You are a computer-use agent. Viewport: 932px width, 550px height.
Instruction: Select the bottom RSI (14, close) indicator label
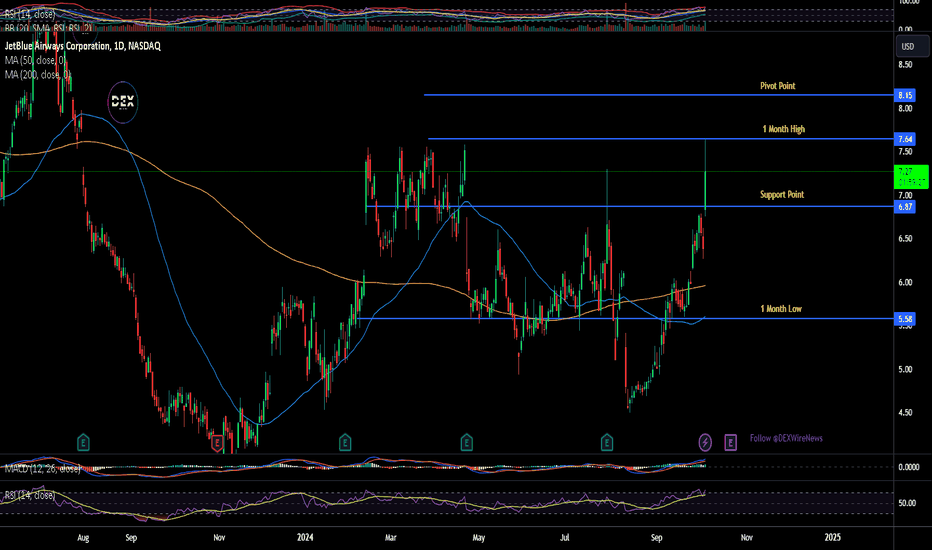click(30, 495)
